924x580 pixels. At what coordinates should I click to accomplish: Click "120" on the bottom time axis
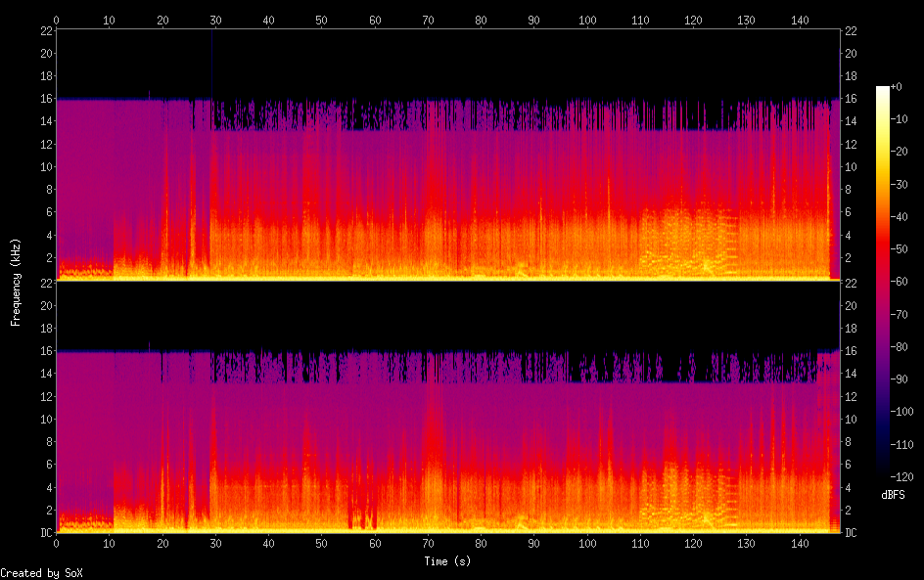(x=693, y=544)
